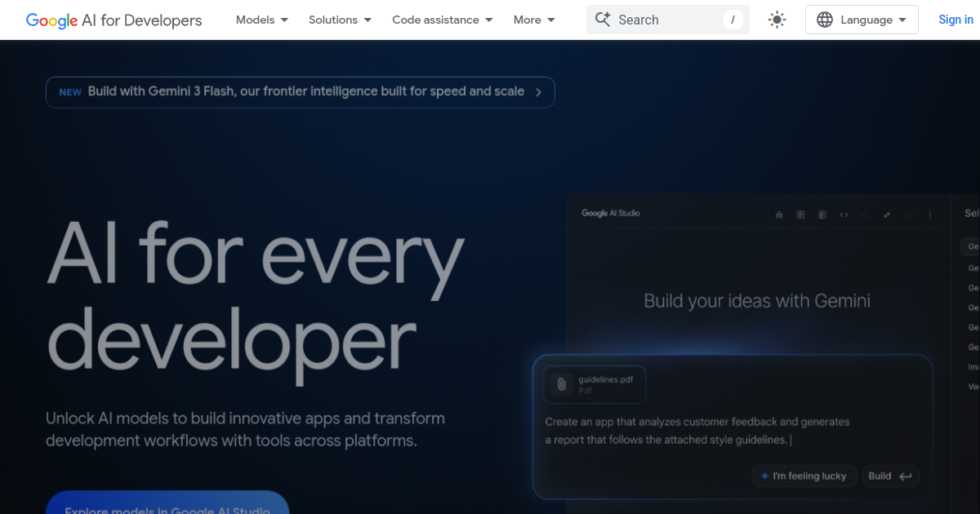The height and width of the screenshot is (514, 980).
Task: Open the Language selector dropdown arrow
Action: pyautogui.click(x=902, y=20)
